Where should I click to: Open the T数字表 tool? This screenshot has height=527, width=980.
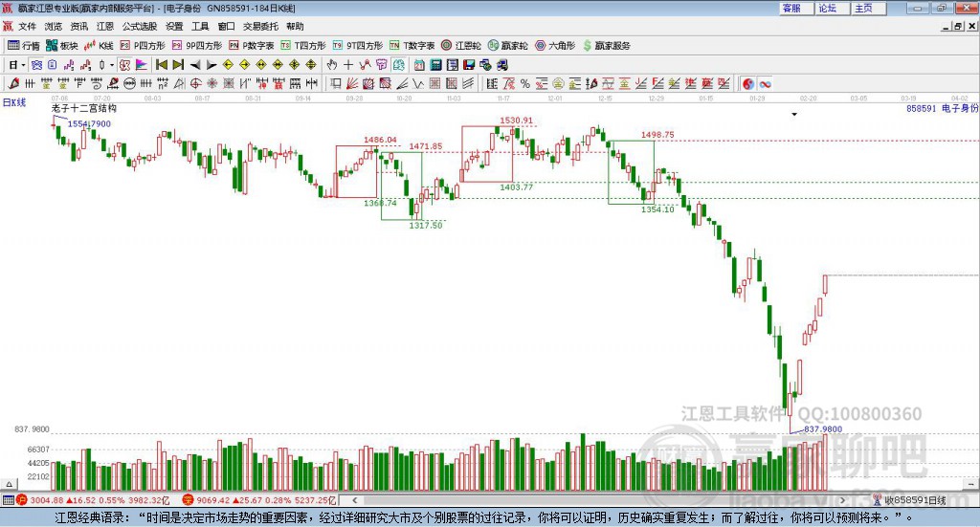(412, 46)
